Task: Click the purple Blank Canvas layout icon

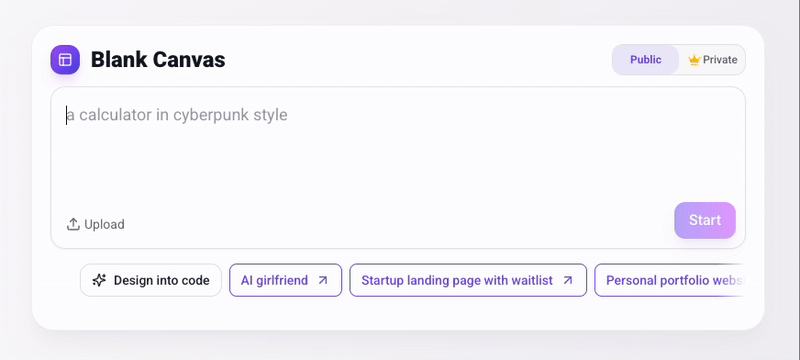Action: click(65, 60)
